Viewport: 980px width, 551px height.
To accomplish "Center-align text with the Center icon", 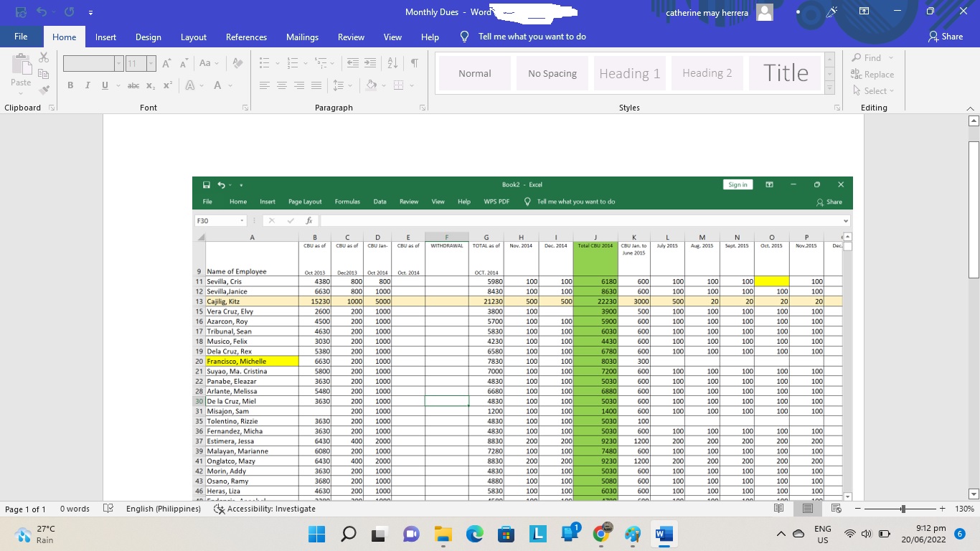I will tap(282, 85).
